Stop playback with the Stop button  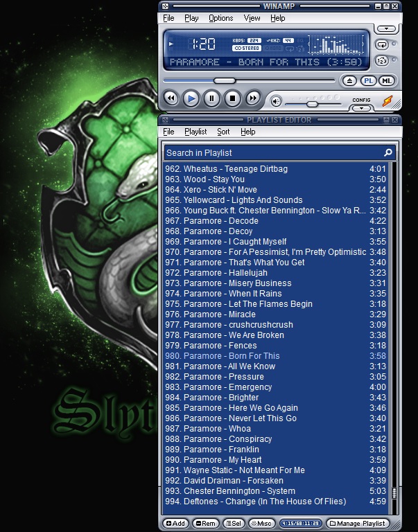click(x=233, y=98)
